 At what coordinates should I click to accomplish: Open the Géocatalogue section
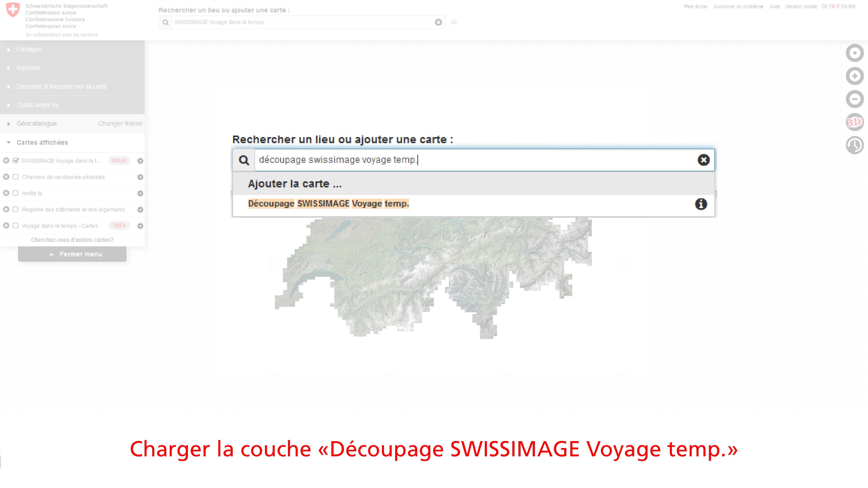(x=36, y=124)
